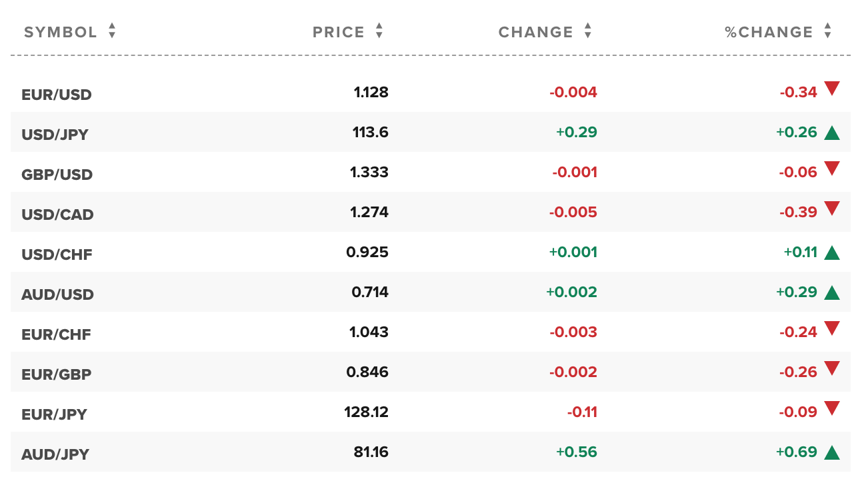Open the GBP/USD symbol link

tap(57, 175)
